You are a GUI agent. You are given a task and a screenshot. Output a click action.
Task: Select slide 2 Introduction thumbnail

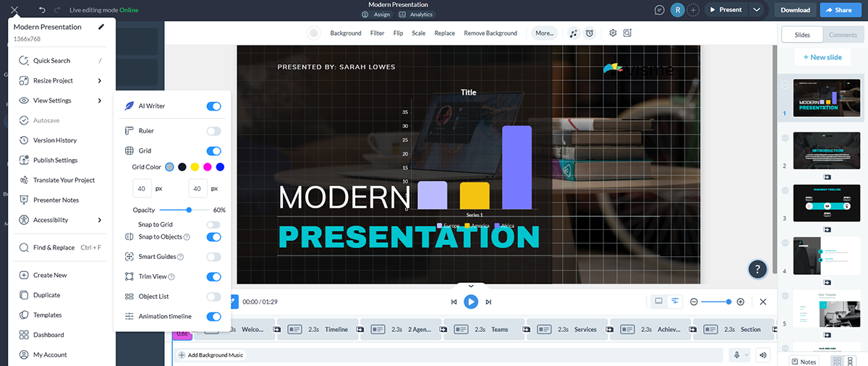point(827,150)
